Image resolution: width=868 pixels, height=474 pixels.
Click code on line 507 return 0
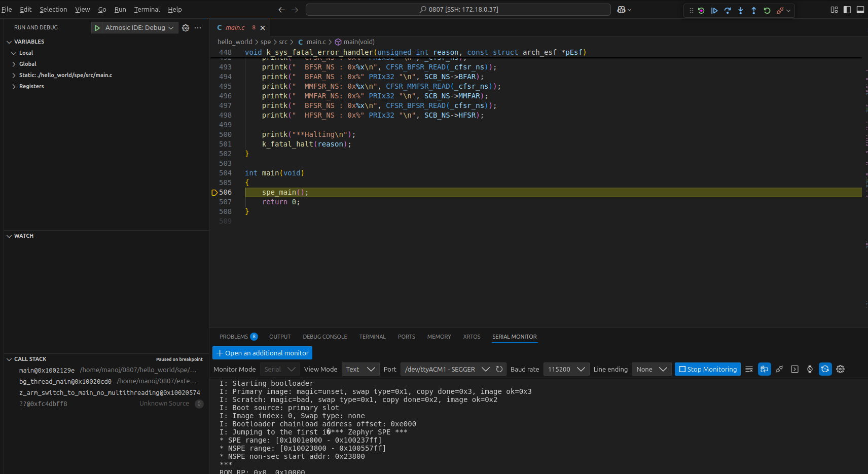[x=281, y=202]
